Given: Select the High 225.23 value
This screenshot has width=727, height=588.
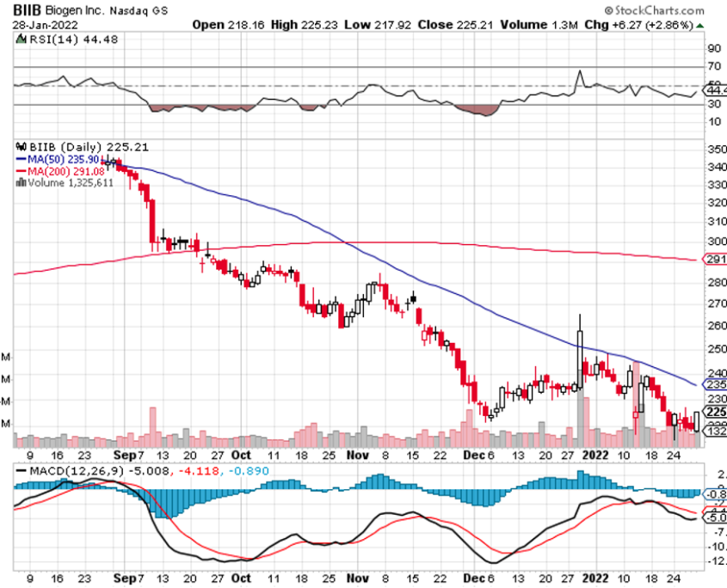Looking at the screenshot, I should tap(305, 25).
